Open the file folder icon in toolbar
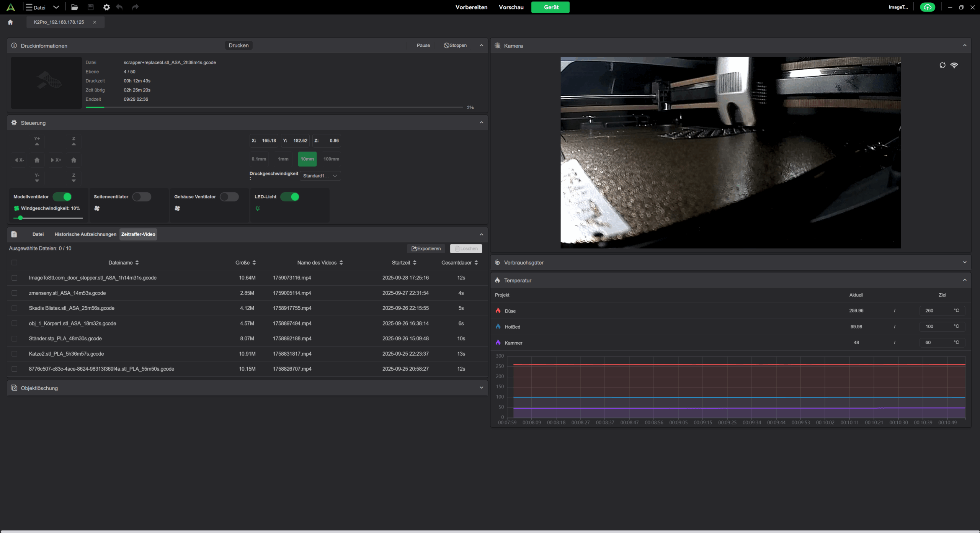Image resolution: width=980 pixels, height=533 pixels. [x=75, y=7]
